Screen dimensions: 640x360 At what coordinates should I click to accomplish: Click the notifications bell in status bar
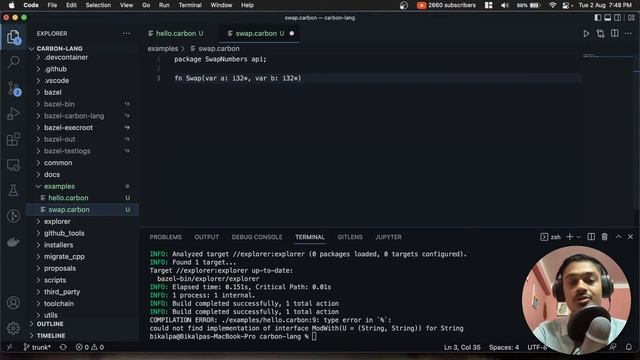point(629,347)
